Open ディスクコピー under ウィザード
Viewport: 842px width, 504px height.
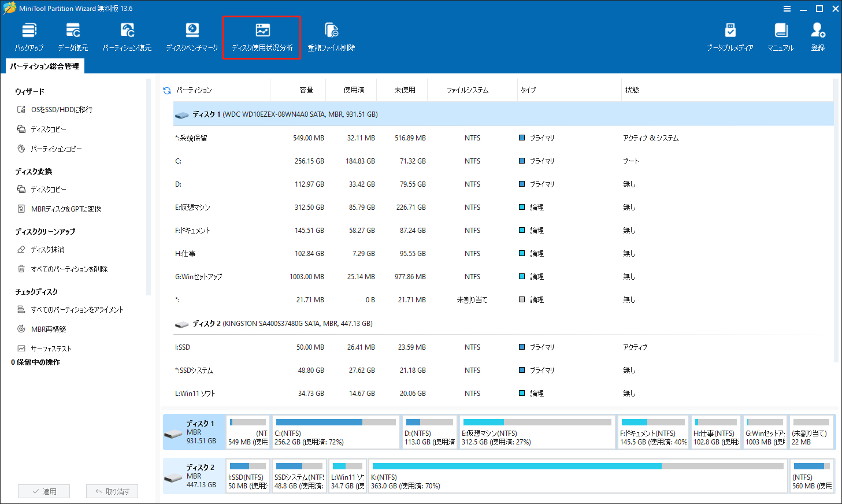tap(42, 129)
